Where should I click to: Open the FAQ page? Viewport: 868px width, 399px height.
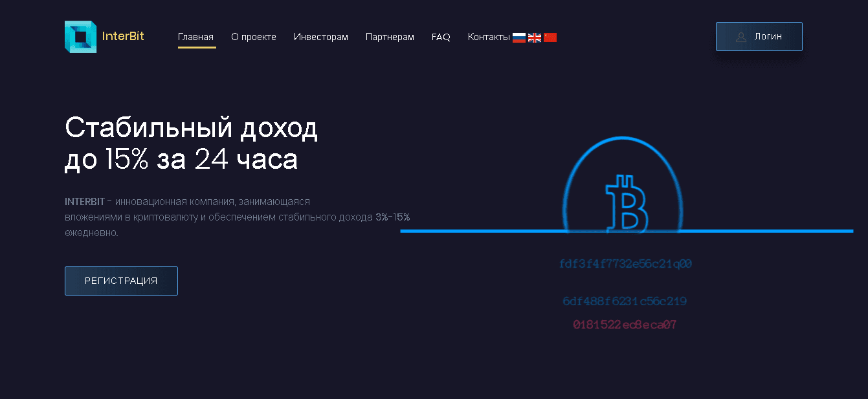(x=441, y=37)
